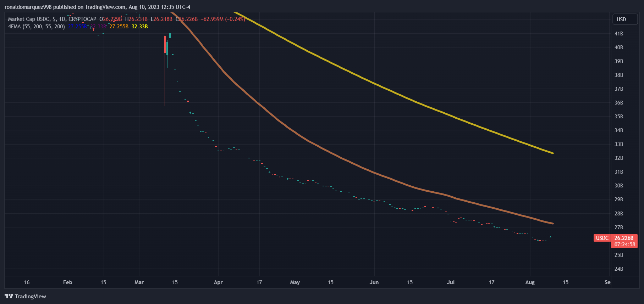Click the low value L26.218B

161,19
